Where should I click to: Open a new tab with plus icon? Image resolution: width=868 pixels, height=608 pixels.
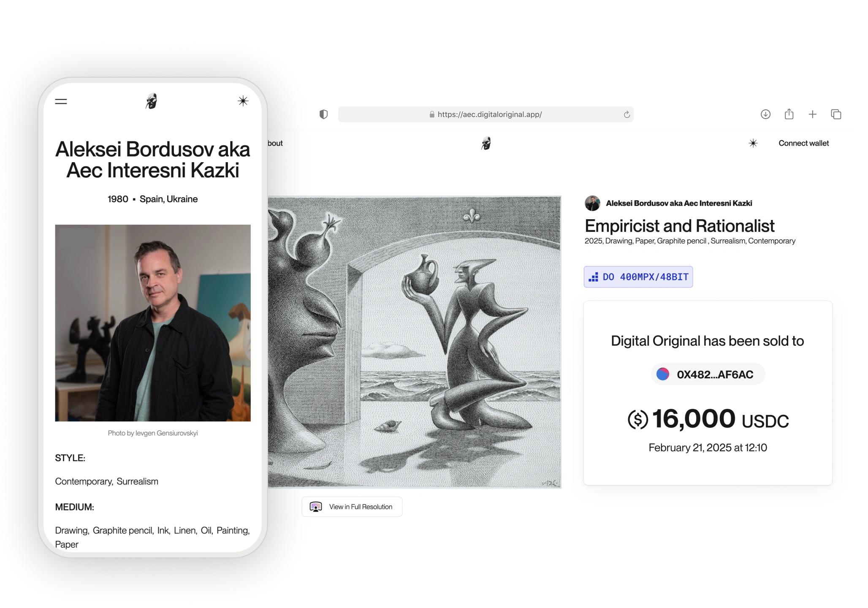(812, 114)
